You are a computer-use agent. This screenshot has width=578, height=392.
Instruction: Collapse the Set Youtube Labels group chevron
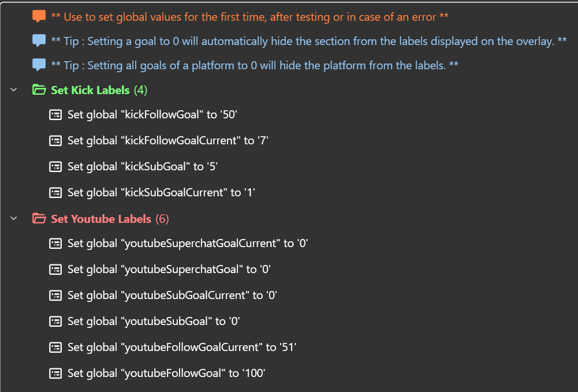[14, 219]
